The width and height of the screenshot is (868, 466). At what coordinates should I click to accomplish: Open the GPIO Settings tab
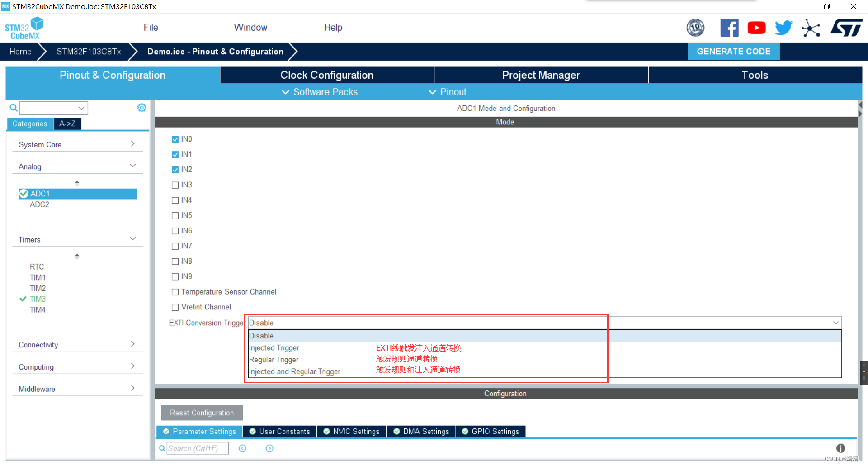pyautogui.click(x=491, y=432)
